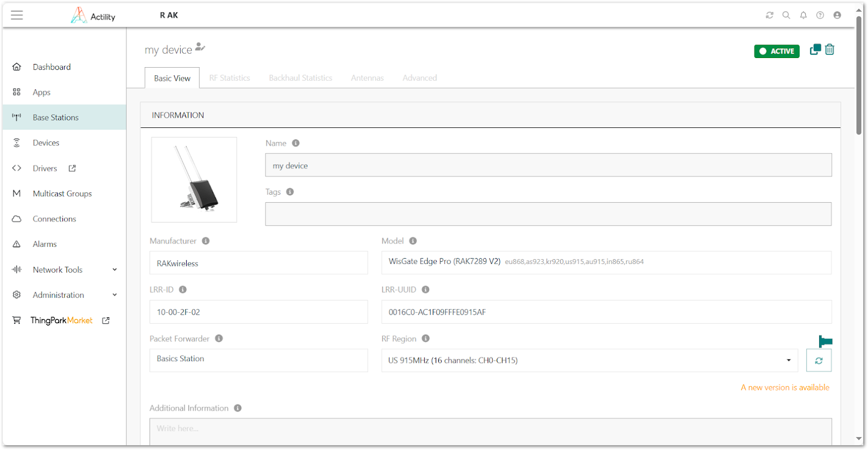
Task: Open the RF Region dropdown
Action: [590, 360]
